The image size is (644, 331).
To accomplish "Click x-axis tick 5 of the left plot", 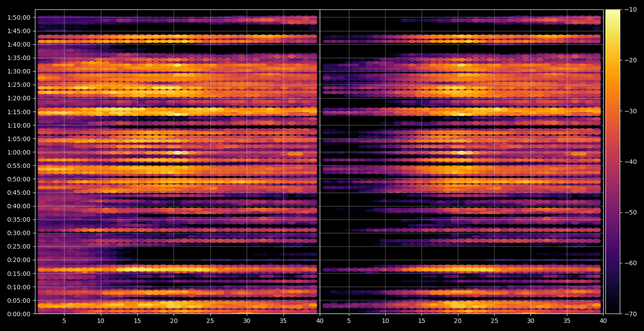I will tap(64, 321).
